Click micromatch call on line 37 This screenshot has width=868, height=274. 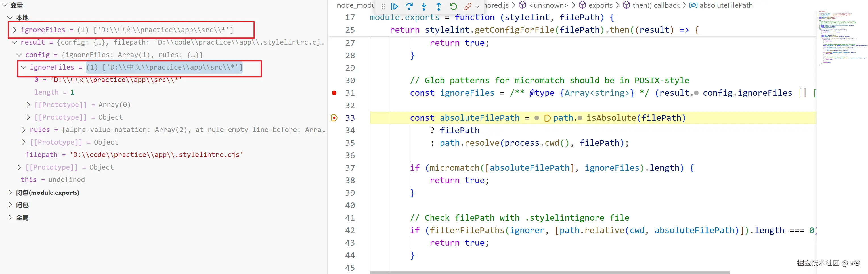(x=454, y=168)
